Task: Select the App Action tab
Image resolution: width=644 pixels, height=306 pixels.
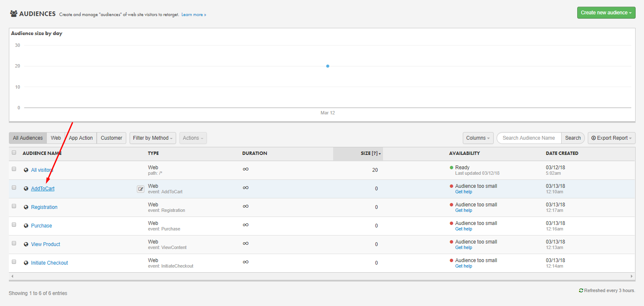Action: [81, 138]
